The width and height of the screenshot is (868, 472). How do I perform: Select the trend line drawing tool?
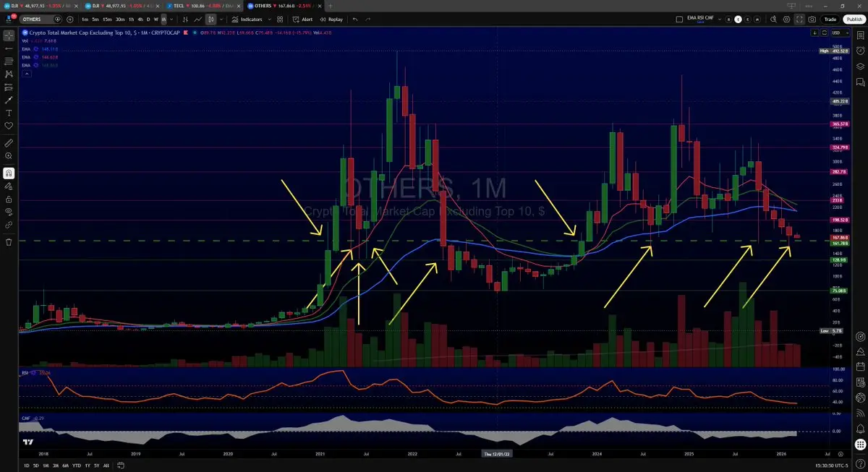tap(9, 48)
